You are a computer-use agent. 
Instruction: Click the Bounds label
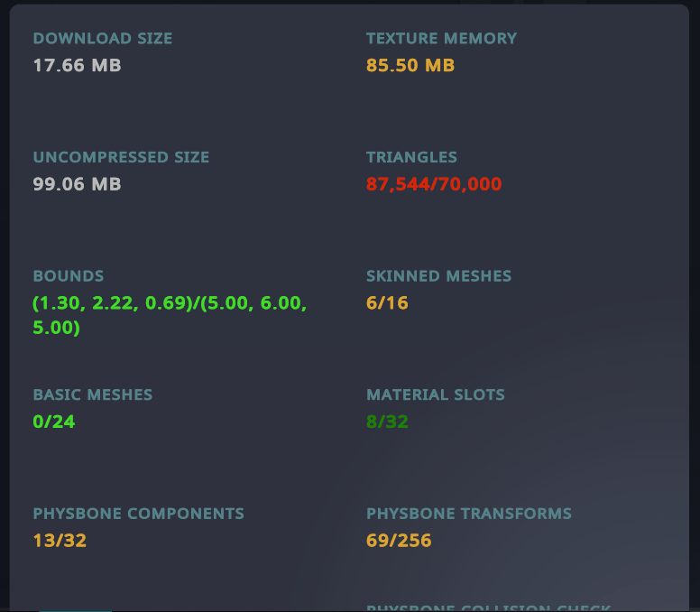coord(69,276)
